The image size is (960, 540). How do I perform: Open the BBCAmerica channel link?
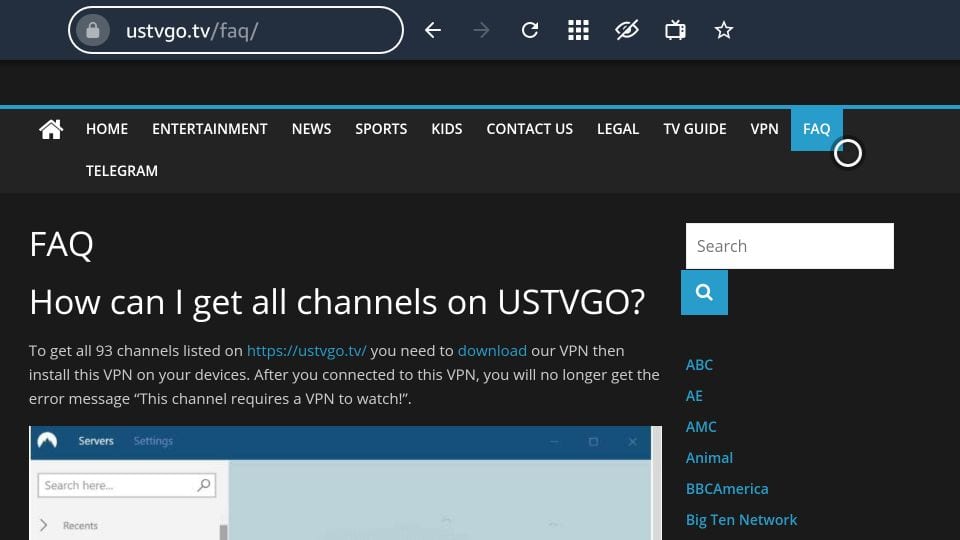727,489
